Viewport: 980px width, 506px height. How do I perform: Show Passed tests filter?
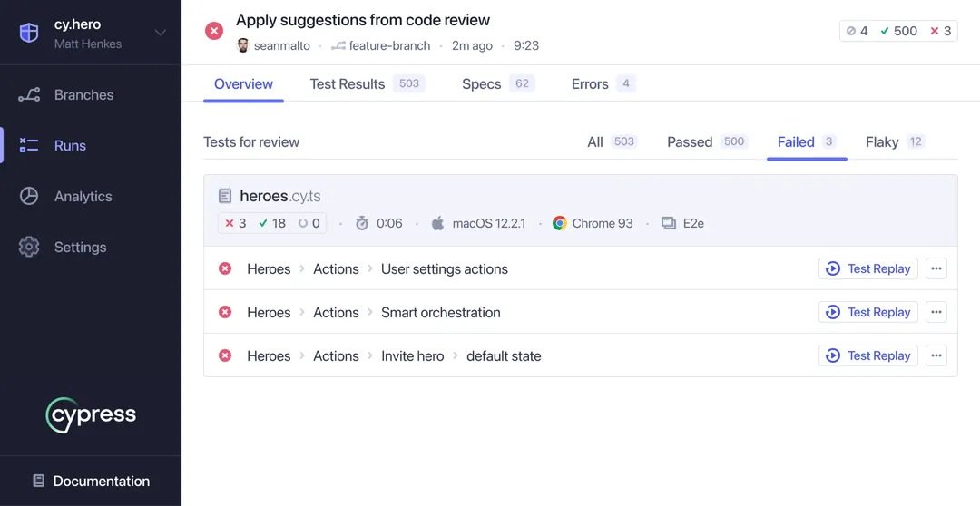(690, 142)
